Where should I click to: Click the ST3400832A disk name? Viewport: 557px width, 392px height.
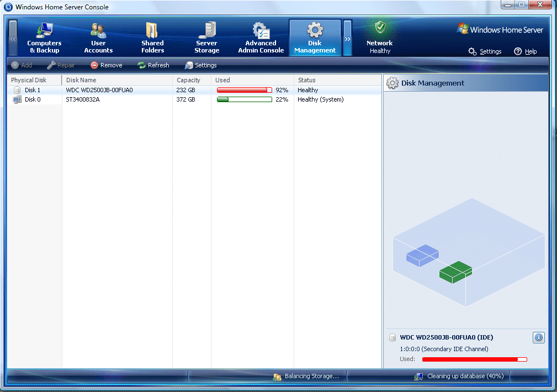coord(83,99)
